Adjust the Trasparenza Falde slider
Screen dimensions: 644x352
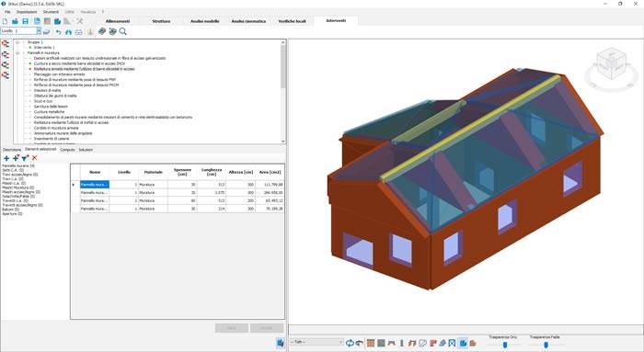point(546,345)
